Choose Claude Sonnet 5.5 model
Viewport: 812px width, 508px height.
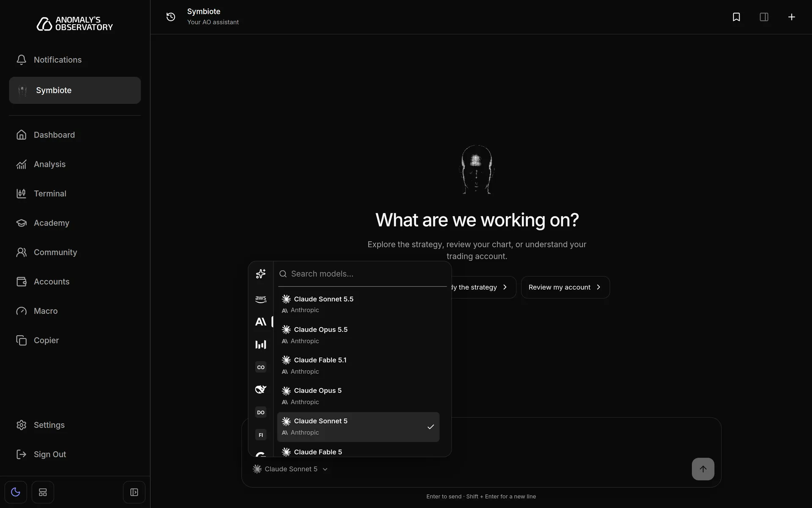coord(358,304)
